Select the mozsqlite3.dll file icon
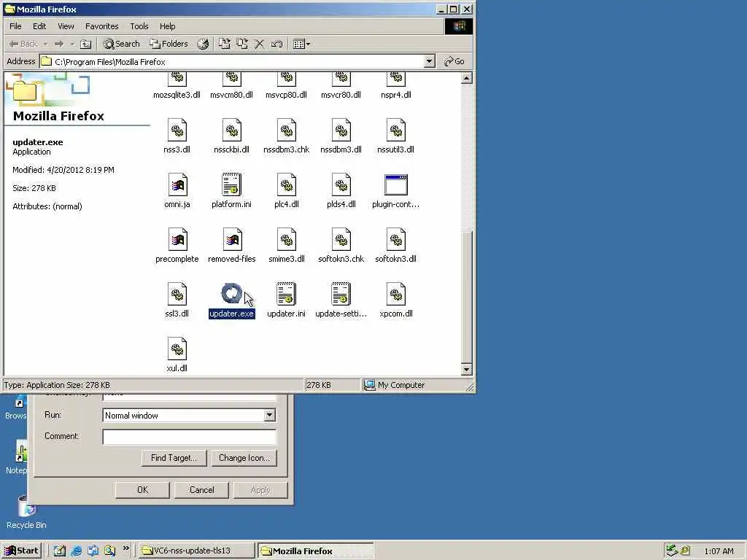 point(177,79)
